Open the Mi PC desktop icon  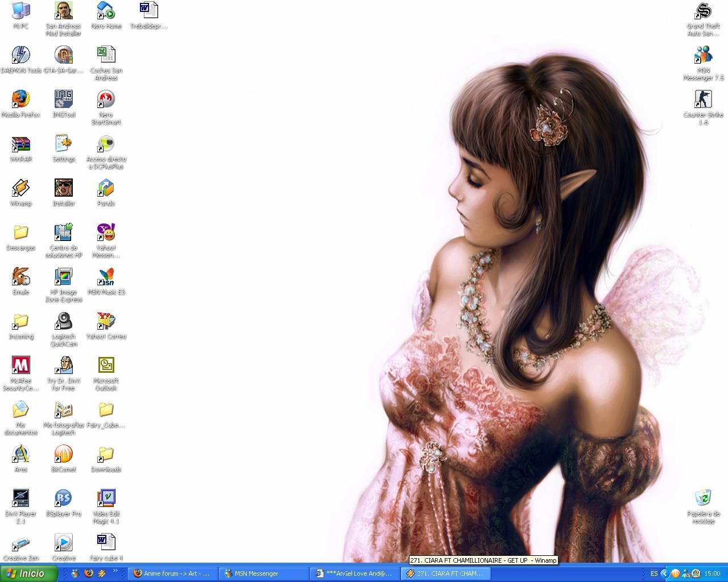[x=21, y=15]
